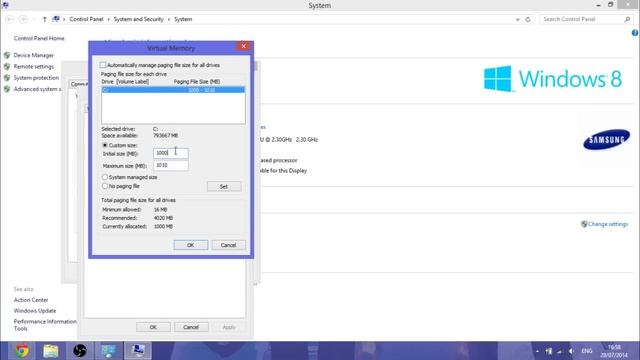Click Advanced system settings shield icon
This screenshot has width=640, height=360.
click(7, 89)
